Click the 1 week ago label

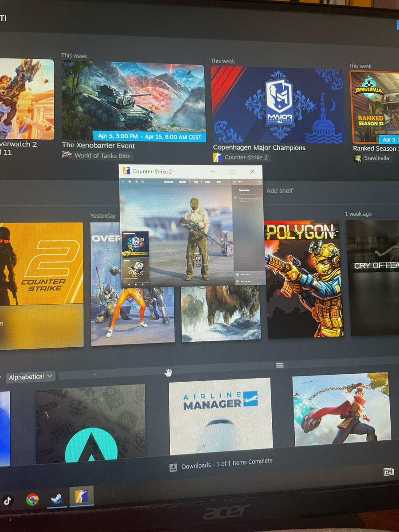[358, 214]
